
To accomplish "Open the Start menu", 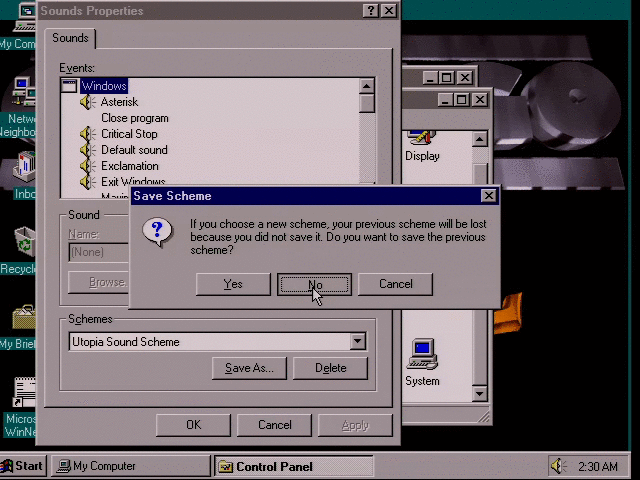I will point(23,466).
